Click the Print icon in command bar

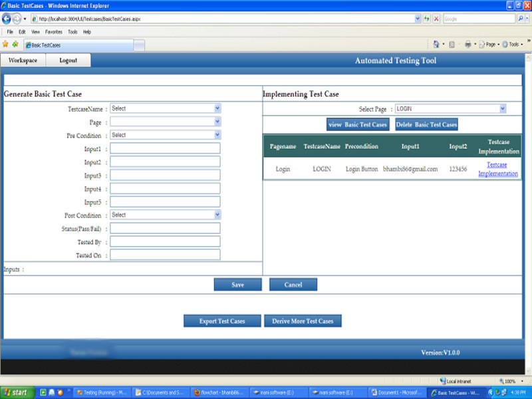[467, 45]
